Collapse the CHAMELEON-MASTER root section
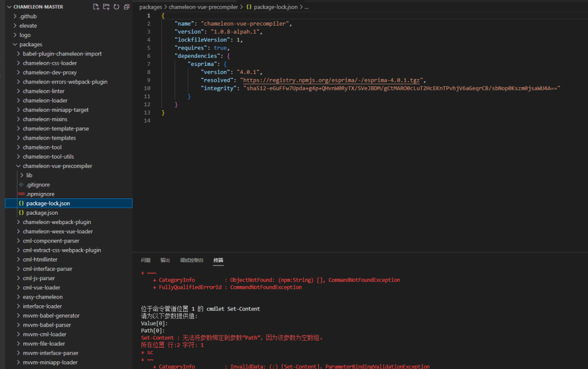This screenshot has width=588, height=369. coord(9,7)
